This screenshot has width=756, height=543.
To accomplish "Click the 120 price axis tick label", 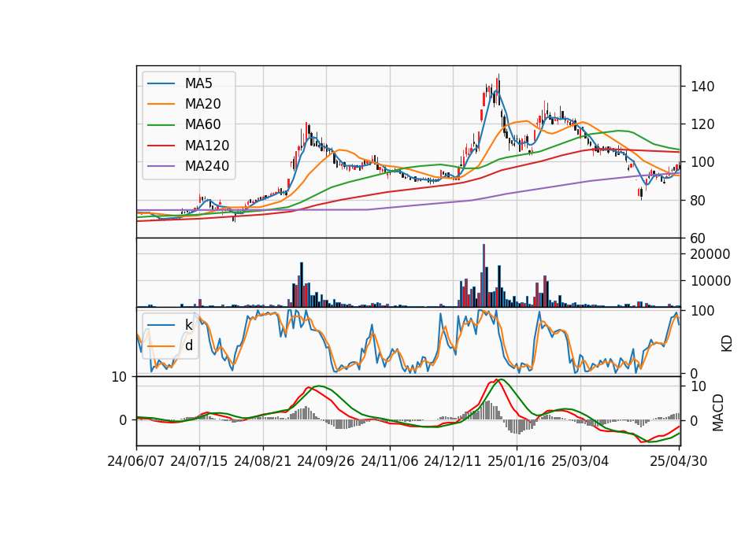I will point(702,124).
